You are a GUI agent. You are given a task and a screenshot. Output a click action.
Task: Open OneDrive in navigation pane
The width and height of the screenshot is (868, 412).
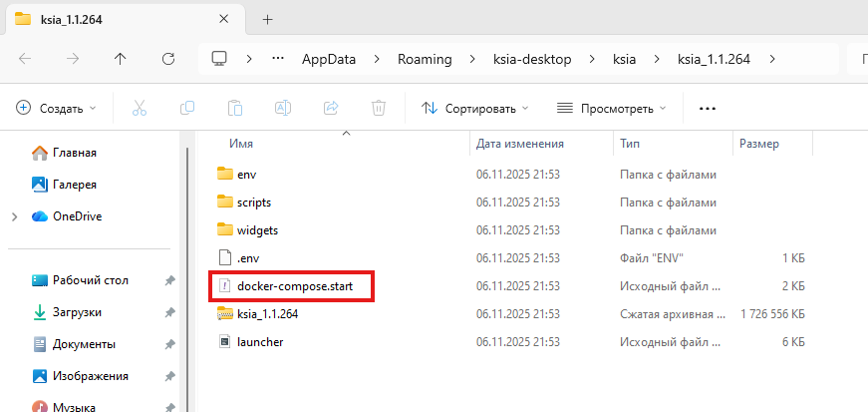pos(77,216)
